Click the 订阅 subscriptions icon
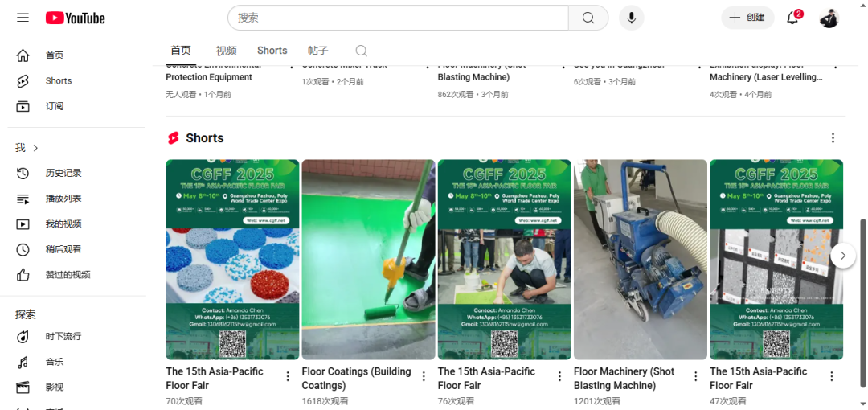 tap(23, 106)
